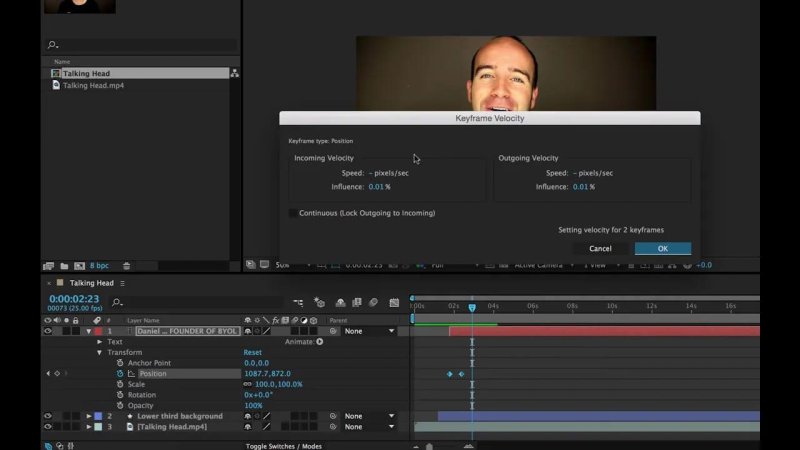Open Parent dropdown for Daniel text layer
The height and width of the screenshot is (450, 800).
[x=369, y=331]
